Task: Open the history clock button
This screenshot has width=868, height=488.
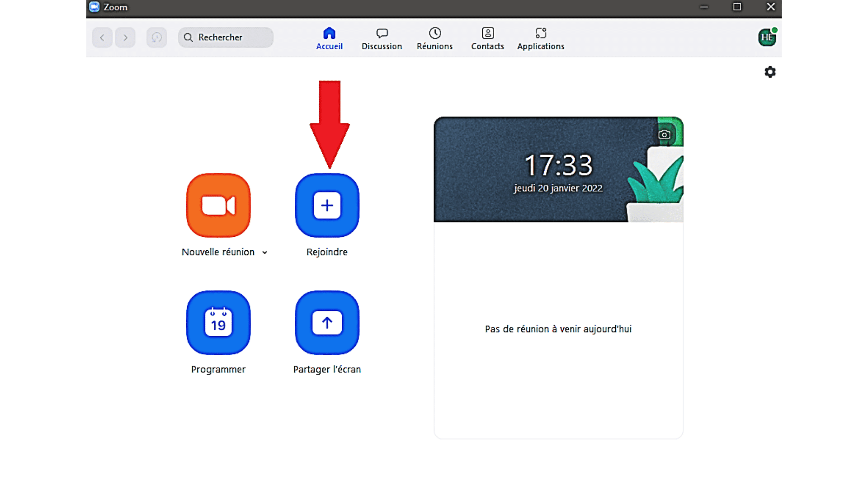Action: 156,38
